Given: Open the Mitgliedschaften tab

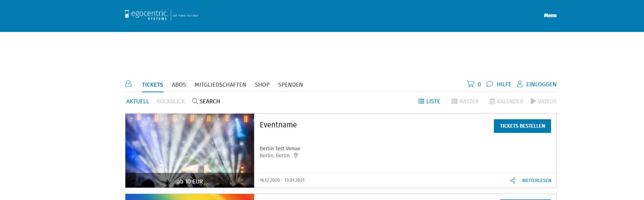Looking at the screenshot, I should pyautogui.click(x=220, y=85).
